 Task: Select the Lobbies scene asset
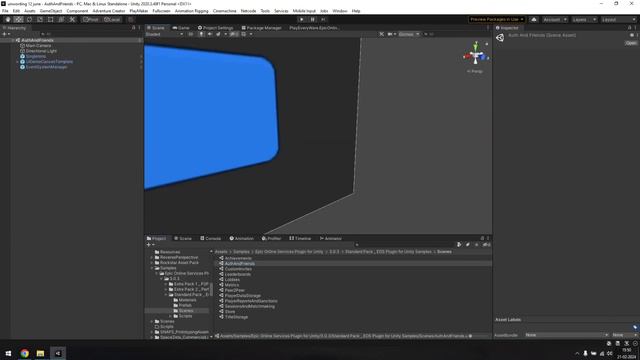pyautogui.click(x=232, y=280)
